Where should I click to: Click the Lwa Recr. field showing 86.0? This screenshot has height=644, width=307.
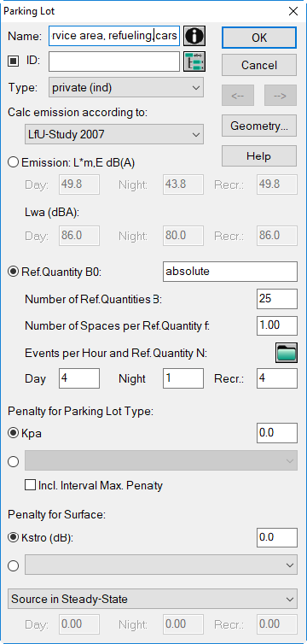click(277, 236)
